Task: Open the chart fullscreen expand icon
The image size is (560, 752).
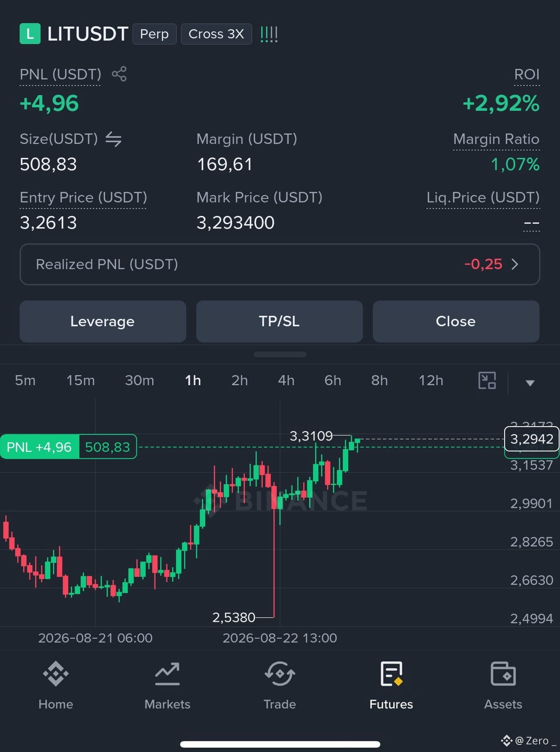Action: tap(487, 380)
